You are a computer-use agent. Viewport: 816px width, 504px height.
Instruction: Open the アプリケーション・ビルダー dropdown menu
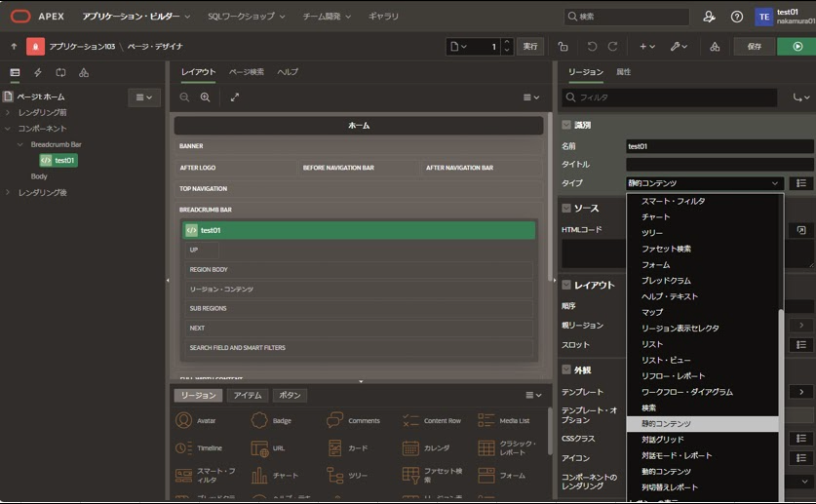pyautogui.click(x=136, y=17)
